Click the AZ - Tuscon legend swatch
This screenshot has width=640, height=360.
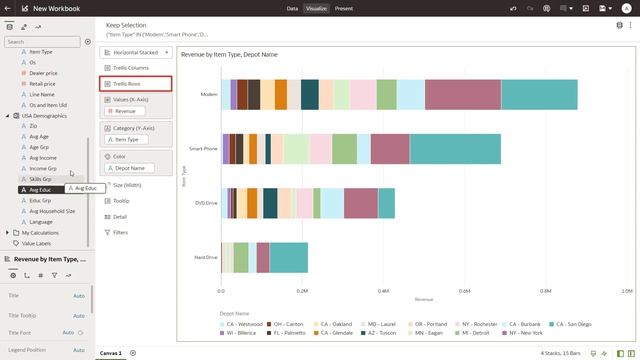click(363, 333)
